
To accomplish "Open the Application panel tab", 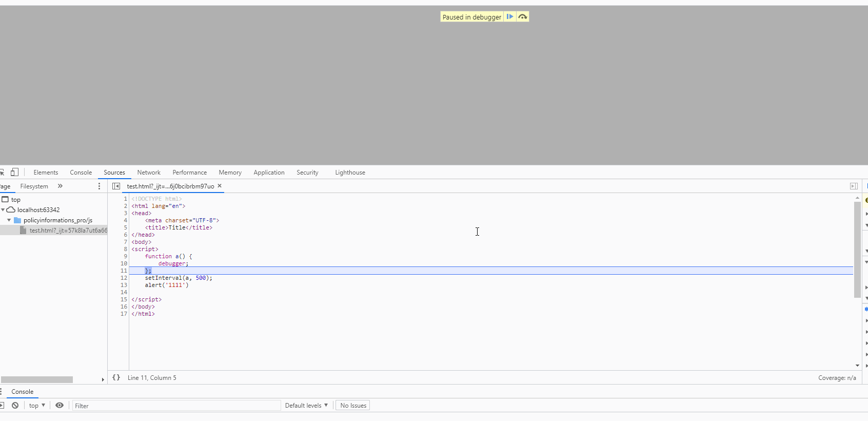I will pyautogui.click(x=269, y=173).
